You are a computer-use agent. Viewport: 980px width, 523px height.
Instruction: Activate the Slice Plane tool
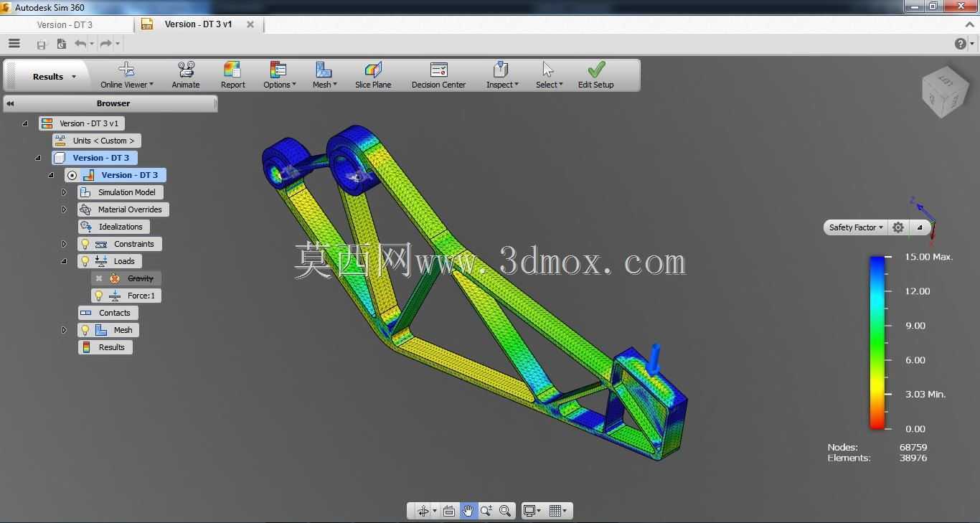373,75
